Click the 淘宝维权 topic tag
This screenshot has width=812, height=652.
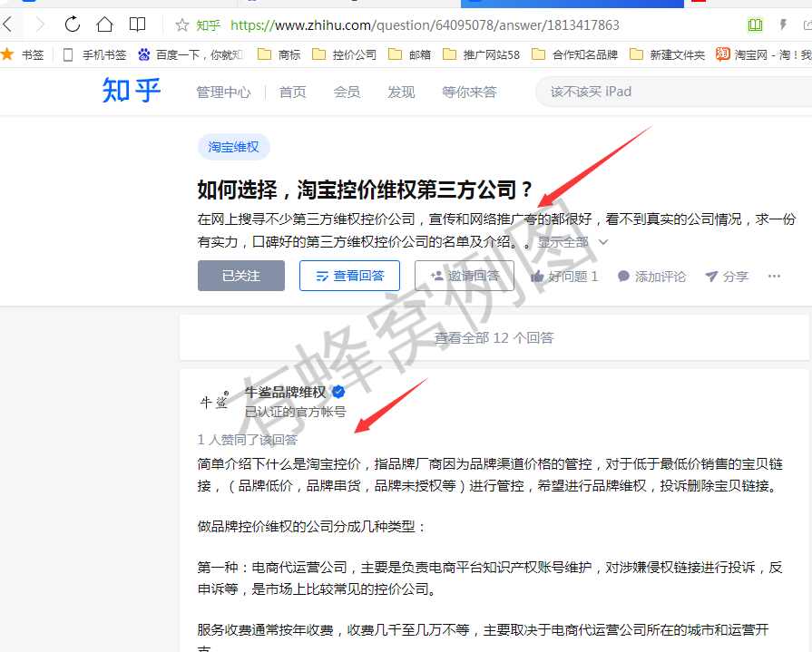[x=233, y=147]
